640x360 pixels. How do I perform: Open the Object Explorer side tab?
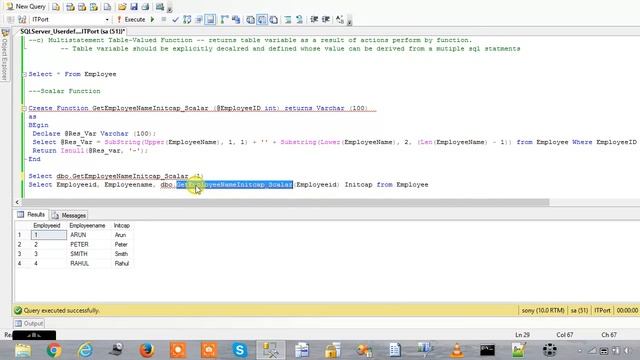[5, 54]
